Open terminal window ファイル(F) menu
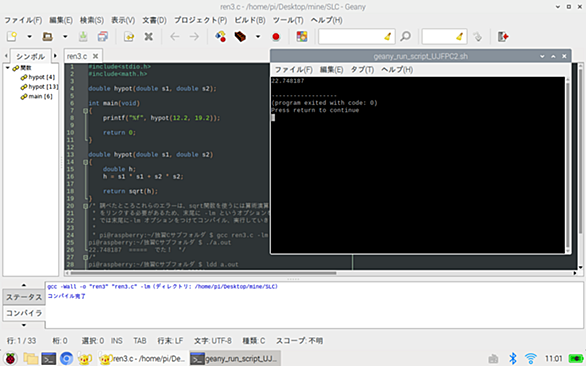Screen dimensions: 586x366 (294, 70)
